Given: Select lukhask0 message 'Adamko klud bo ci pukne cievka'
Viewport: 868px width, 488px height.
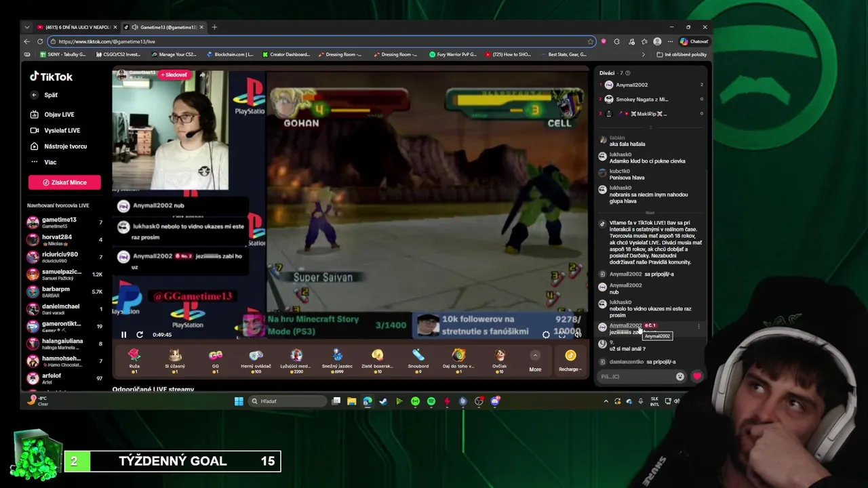Looking at the screenshot, I should pyautogui.click(x=647, y=161).
